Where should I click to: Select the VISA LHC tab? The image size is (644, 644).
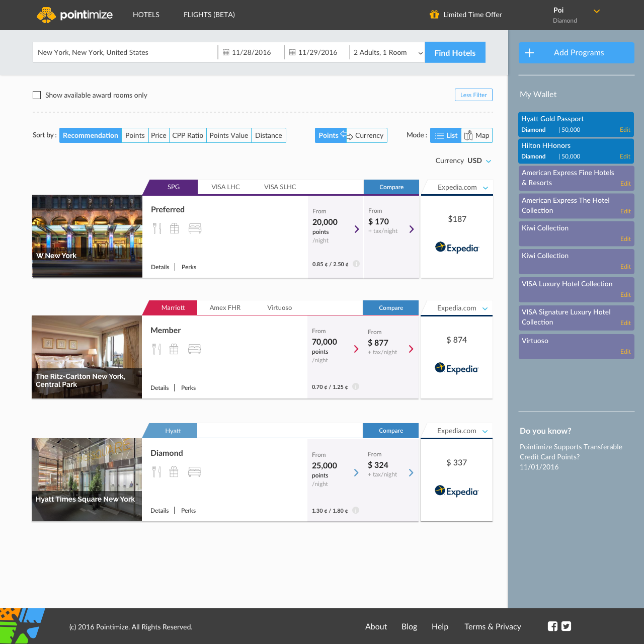[225, 187]
